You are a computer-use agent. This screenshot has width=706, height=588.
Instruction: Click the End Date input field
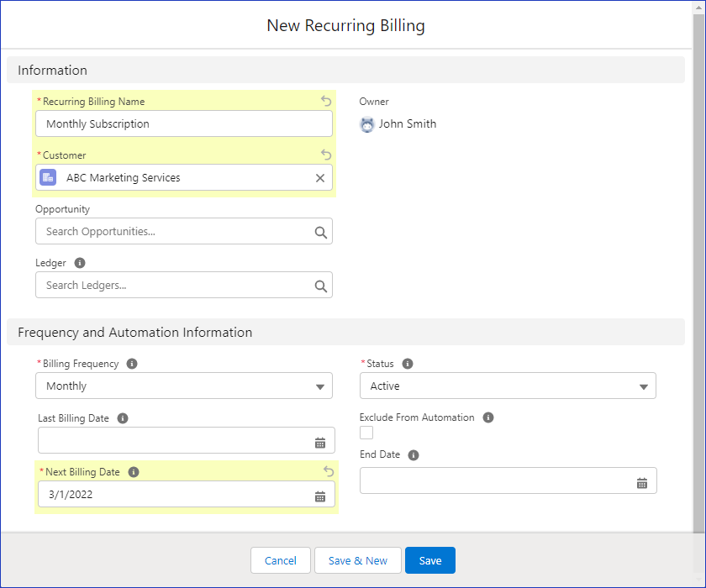point(508,480)
